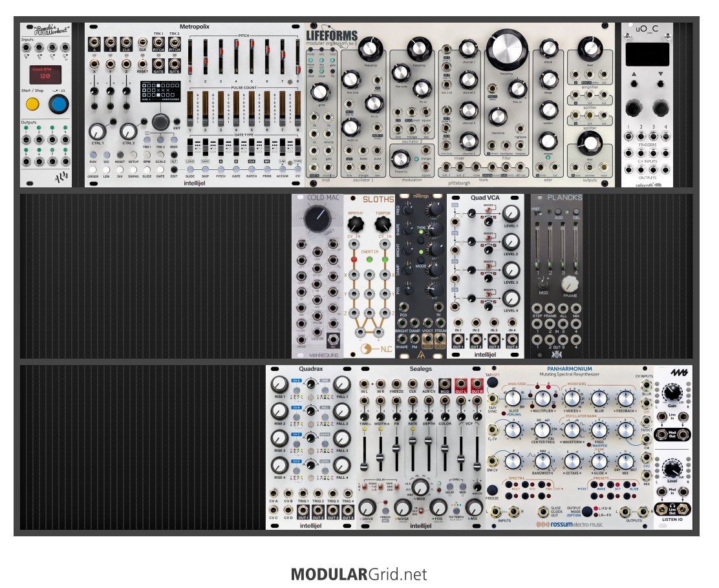Click the Metropolix ACCUM stage button
The height and width of the screenshot is (588, 719).
coord(282,169)
